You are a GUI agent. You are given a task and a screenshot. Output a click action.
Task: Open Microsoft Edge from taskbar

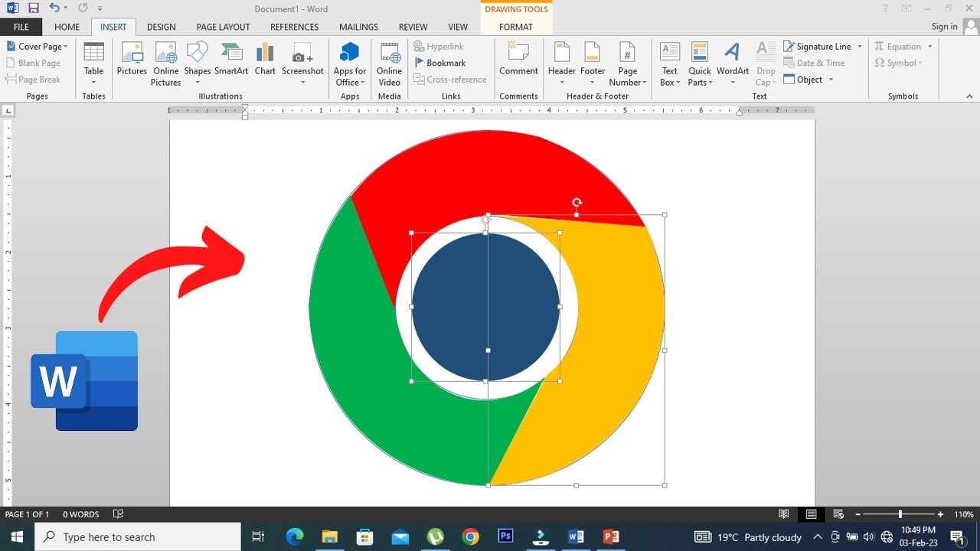pyautogui.click(x=295, y=537)
